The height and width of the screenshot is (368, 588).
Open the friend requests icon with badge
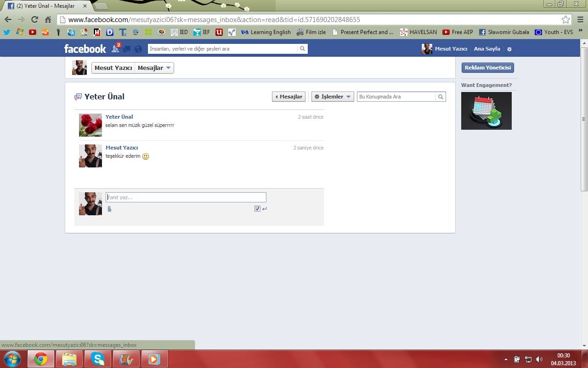116,48
